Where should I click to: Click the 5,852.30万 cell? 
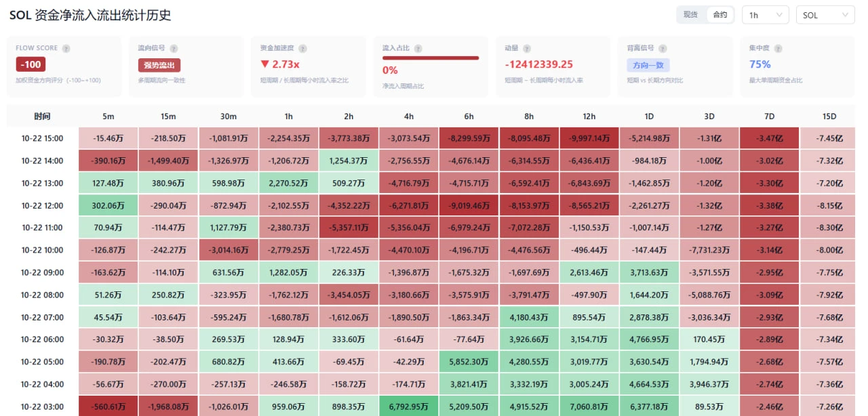(469, 362)
